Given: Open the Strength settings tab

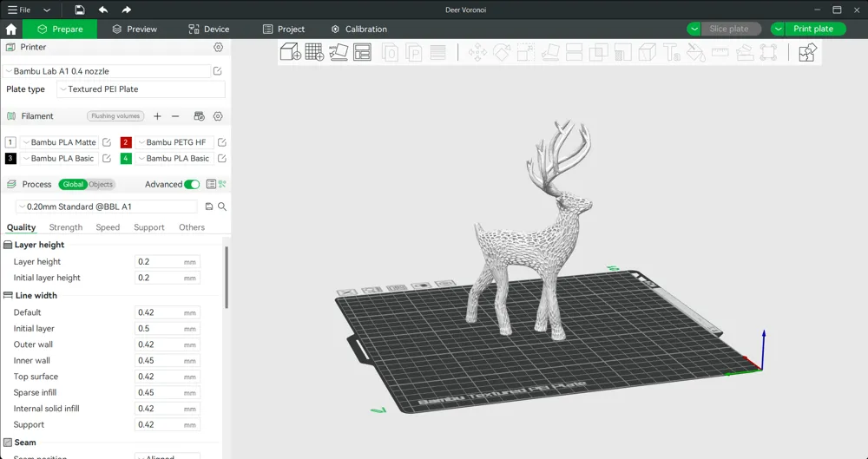Looking at the screenshot, I should coord(66,227).
